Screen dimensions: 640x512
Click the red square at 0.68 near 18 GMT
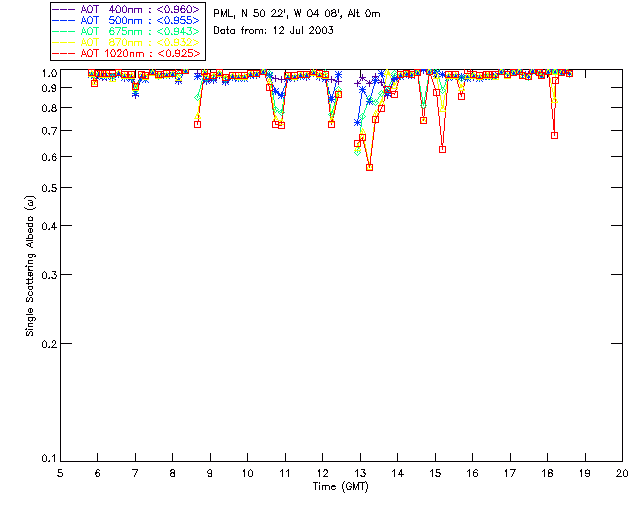554,135
